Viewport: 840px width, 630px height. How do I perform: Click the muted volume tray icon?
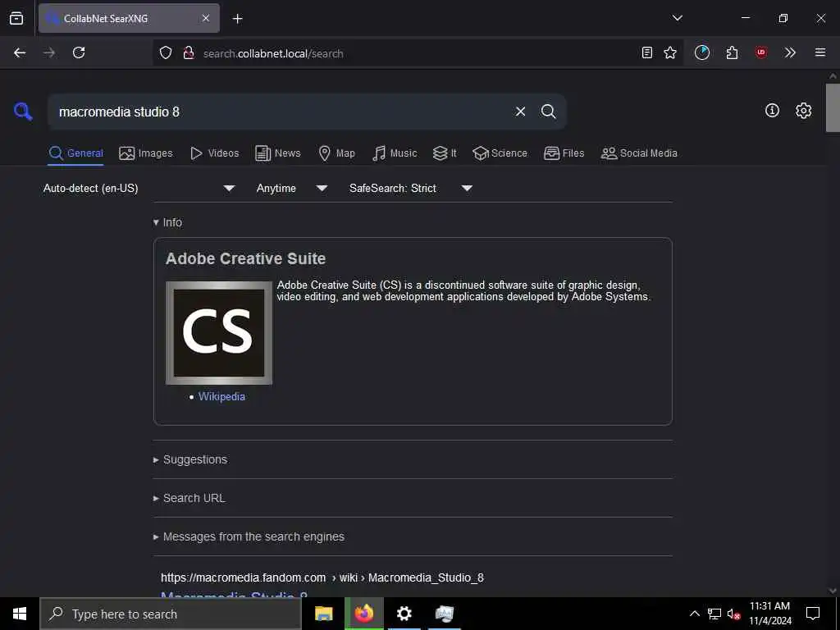click(734, 614)
